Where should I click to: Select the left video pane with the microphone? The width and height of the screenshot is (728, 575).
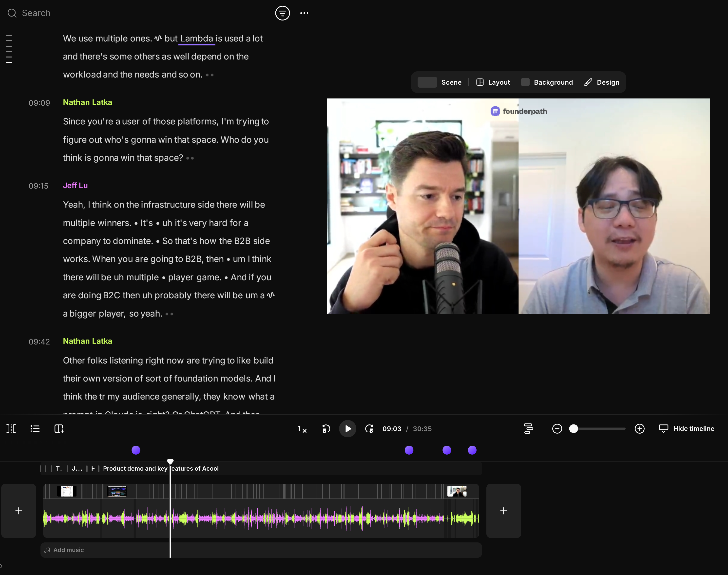tap(423, 206)
